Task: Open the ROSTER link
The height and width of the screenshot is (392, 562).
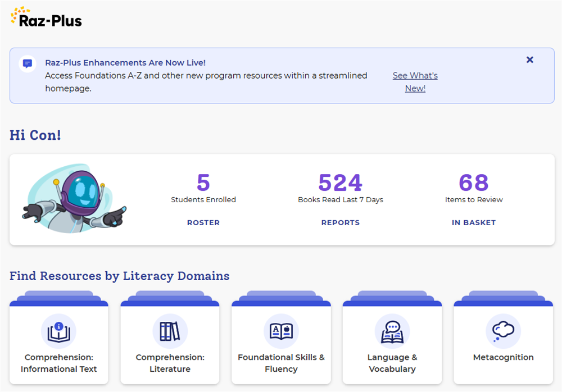Action: coord(203,222)
